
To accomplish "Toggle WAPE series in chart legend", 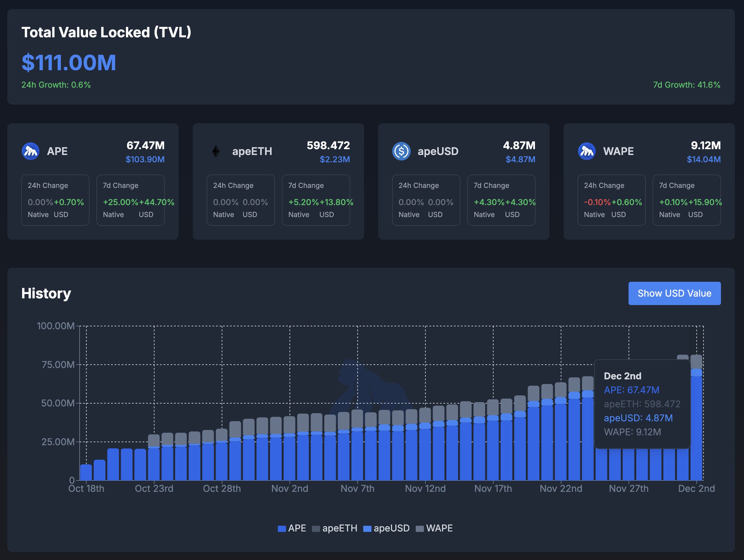I will coord(434,528).
